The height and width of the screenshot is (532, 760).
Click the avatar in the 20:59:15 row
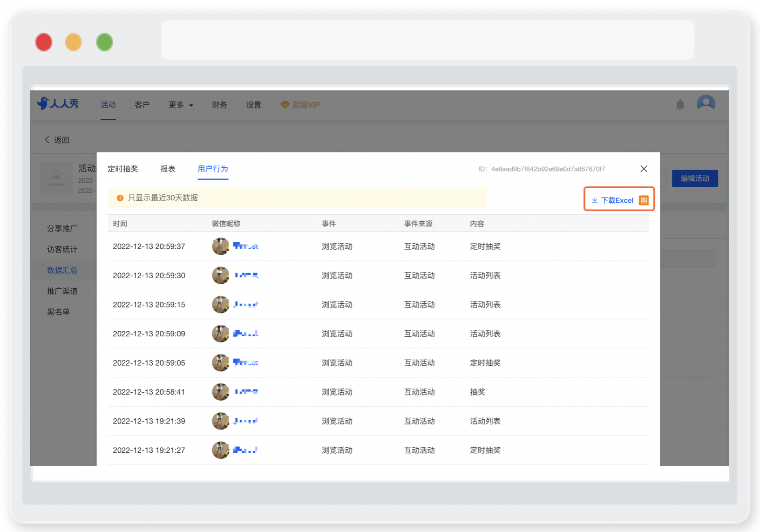pyautogui.click(x=220, y=304)
